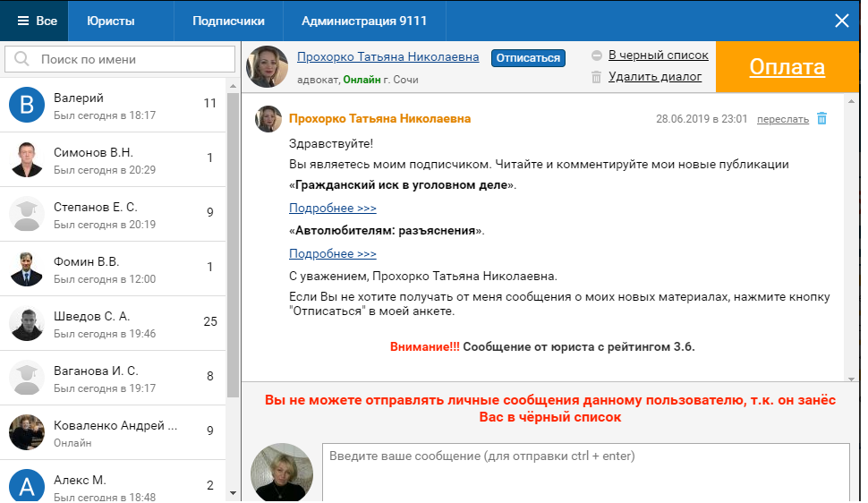Click the magnifier icon in the search box
The image size is (868, 503).
pos(21,59)
